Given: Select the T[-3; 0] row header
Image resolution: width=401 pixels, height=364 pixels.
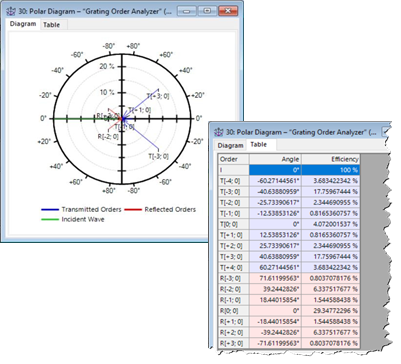Looking at the screenshot, I should coord(234,192).
